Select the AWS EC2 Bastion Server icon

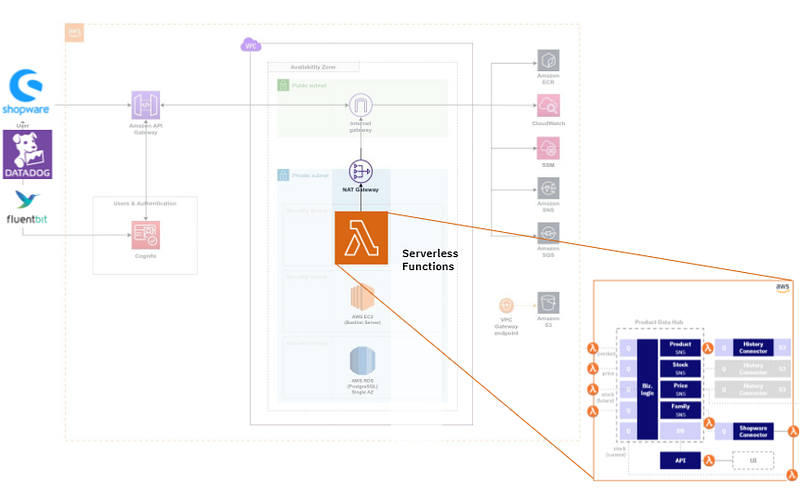[x=362, y=297]
